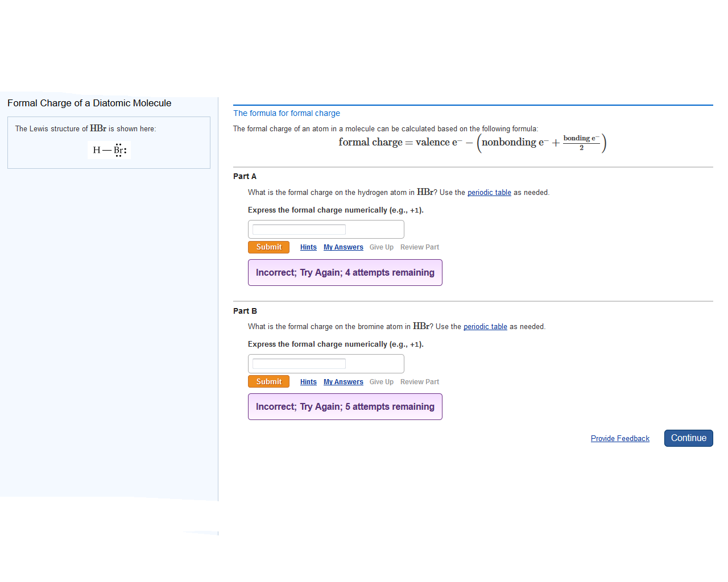Open periodic table link in Part B
728x582 pixels.
coord(485,327)
